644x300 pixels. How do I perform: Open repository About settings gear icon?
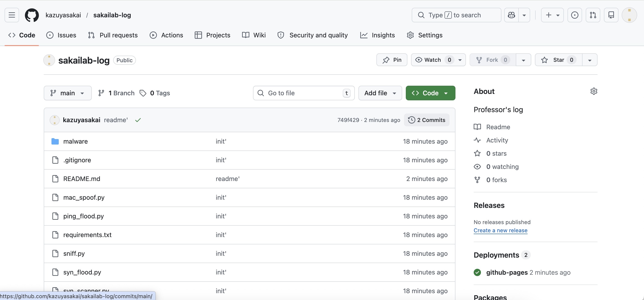pyautogui.click(x=594, y=91)
